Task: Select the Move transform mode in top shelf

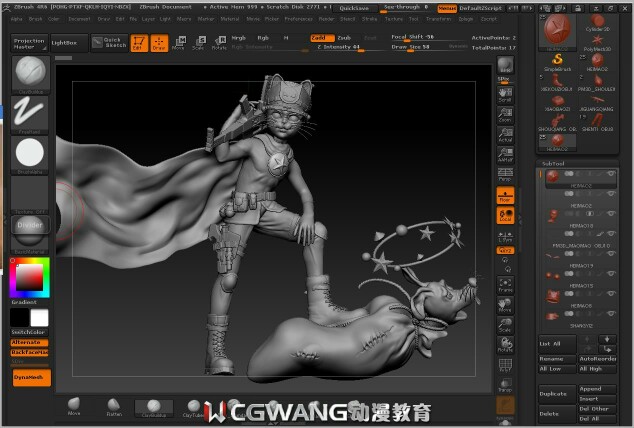Action: [179, 43]
